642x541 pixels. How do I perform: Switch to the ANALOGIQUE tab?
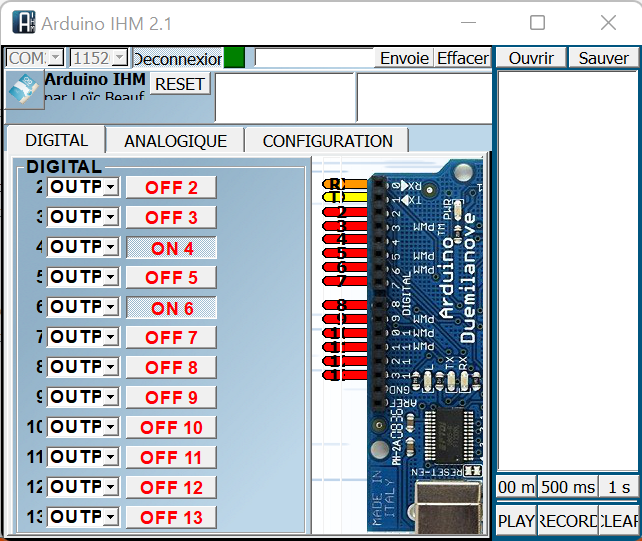click(x=175, y=141)
